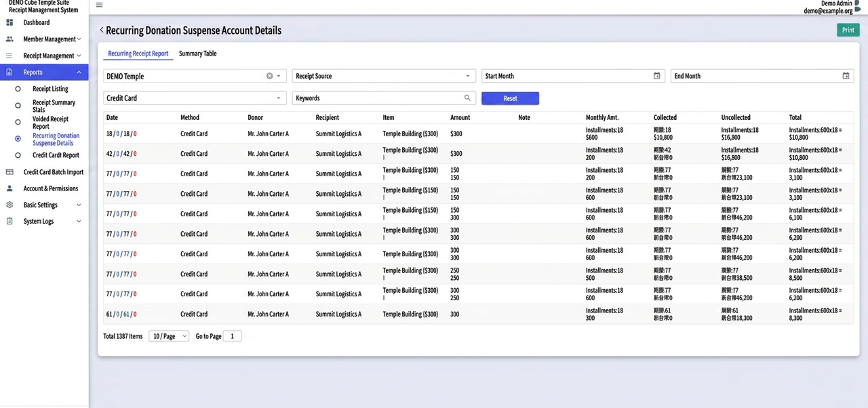Open the End Month calendar icon
Viewport: 868px width, 408px height.
point(846,76)
